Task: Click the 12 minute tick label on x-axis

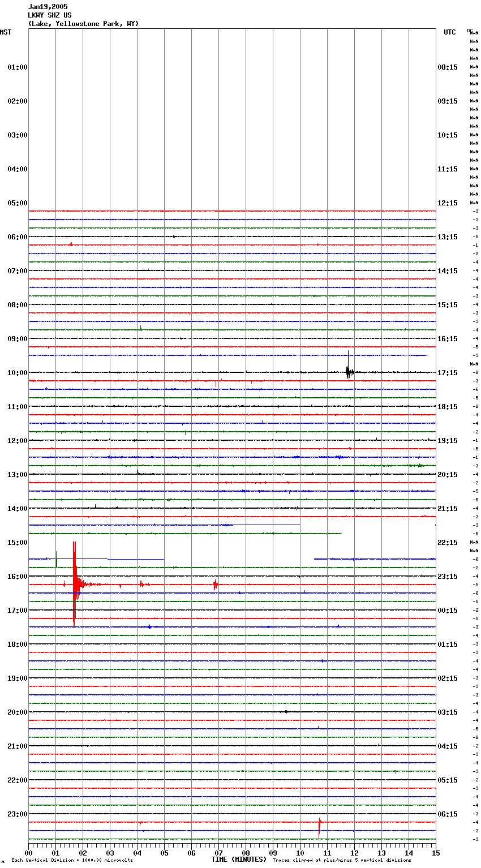Action: (x=354, y=853)
